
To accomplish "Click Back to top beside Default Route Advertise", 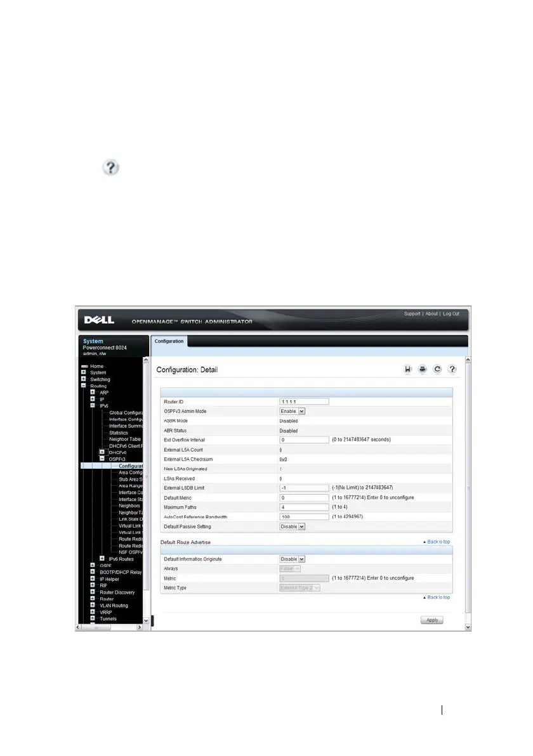I will pos(437,542).
